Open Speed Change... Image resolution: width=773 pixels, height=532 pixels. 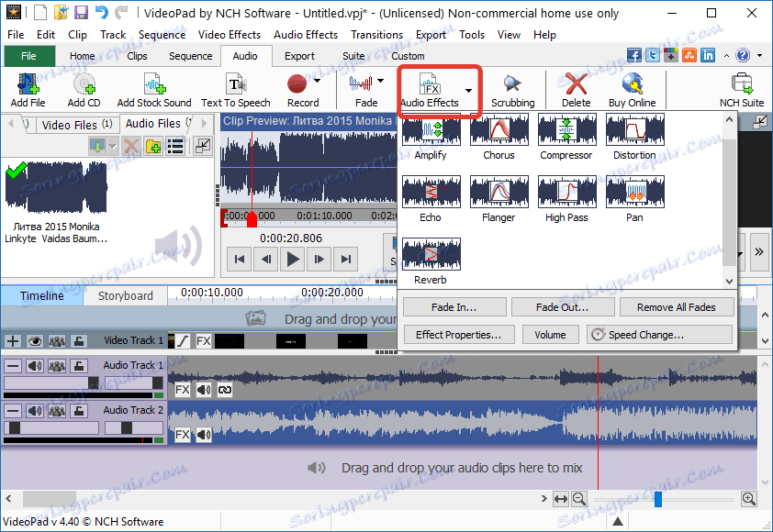tap(659, 335)
